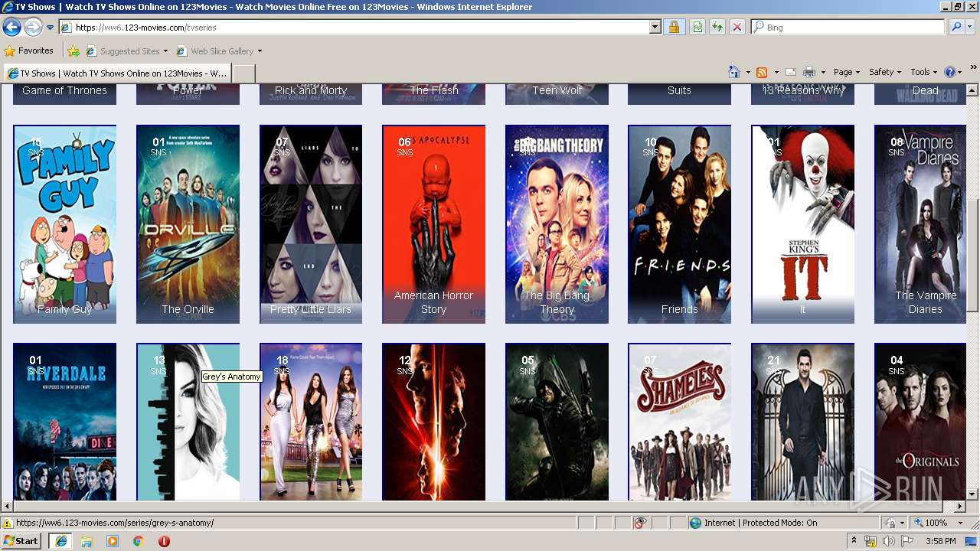Show hidden system tray icons arrow

tap(854, 541)
